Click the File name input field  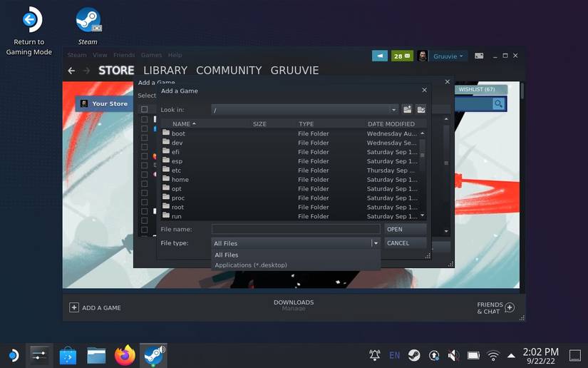point(296,229)
